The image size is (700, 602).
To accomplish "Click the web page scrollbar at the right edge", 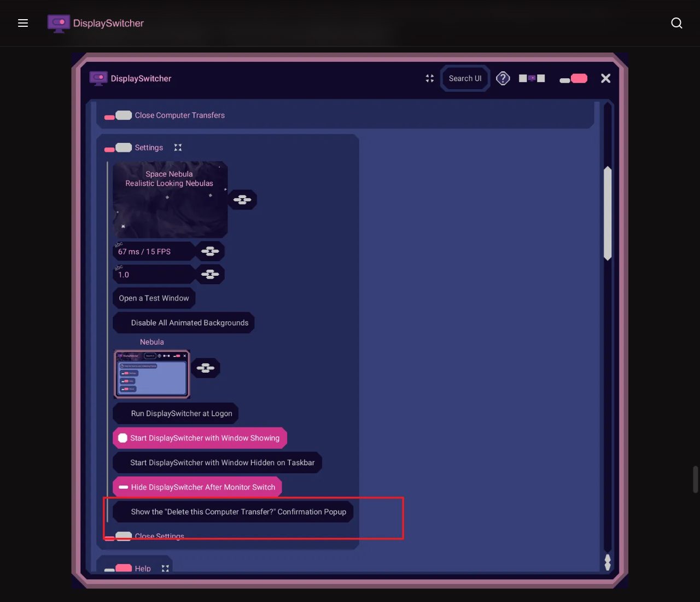I will tap(696, 479).
